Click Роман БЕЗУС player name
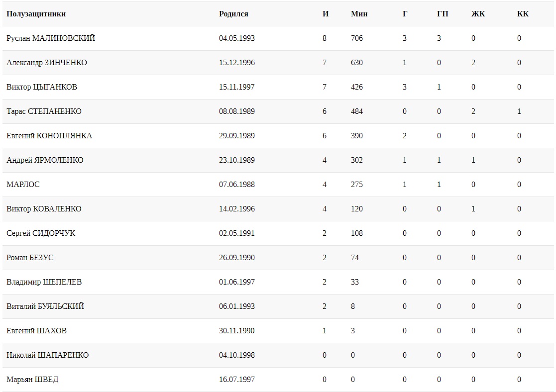The height and width of the screenshot is (392, 556). pos(30,258)
